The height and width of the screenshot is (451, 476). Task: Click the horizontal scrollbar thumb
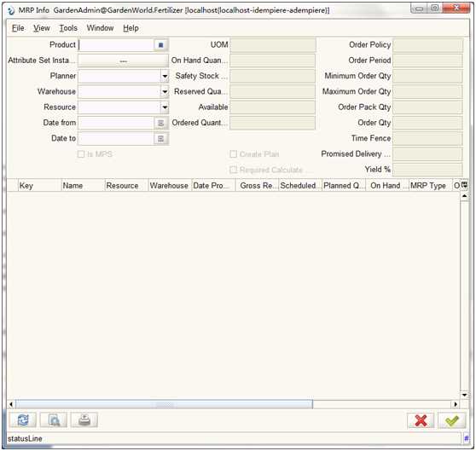coord(165,404)
